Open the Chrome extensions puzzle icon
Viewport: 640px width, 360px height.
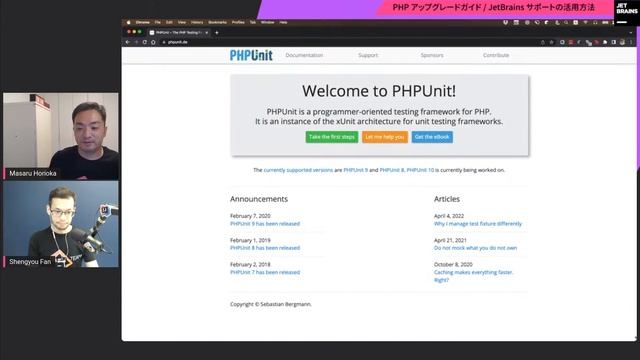click(x=605, y=42)
